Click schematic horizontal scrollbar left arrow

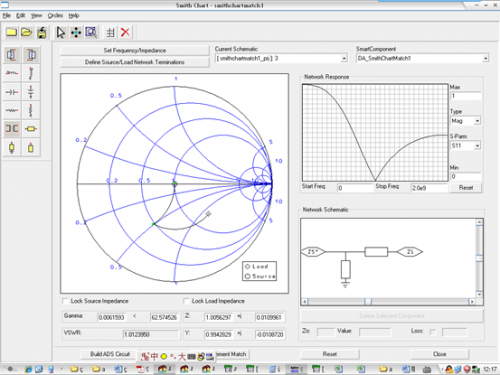[x=305, y=302]
